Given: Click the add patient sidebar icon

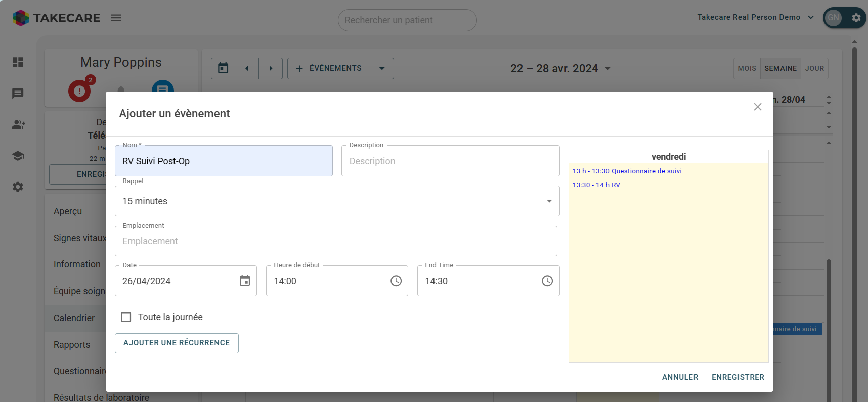Looking at the screenshot, I should (18, 124).
